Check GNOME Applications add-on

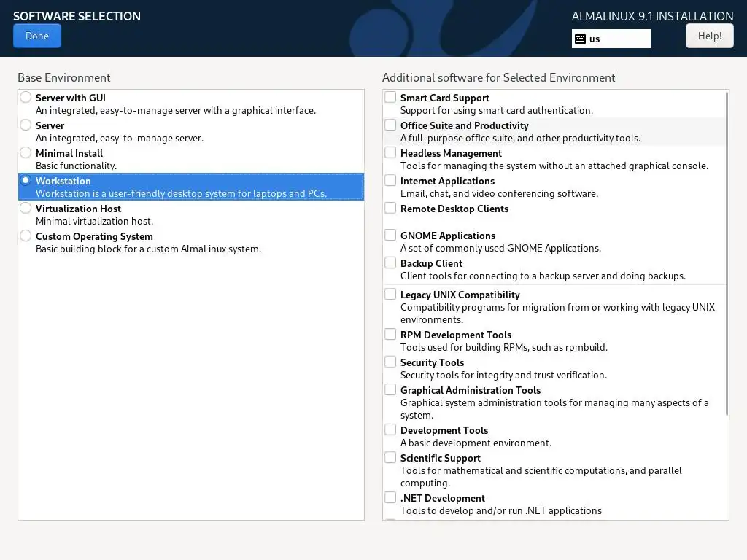tap(391, 235)
